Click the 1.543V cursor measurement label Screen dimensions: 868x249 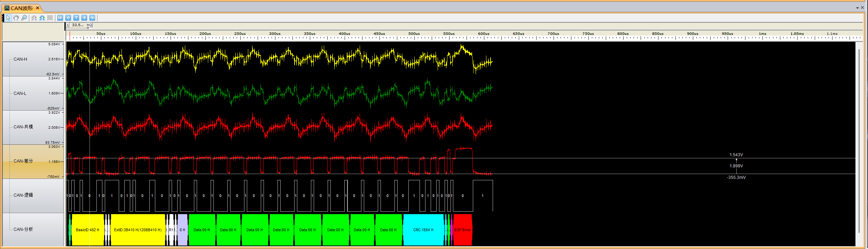tap(736, 155)
